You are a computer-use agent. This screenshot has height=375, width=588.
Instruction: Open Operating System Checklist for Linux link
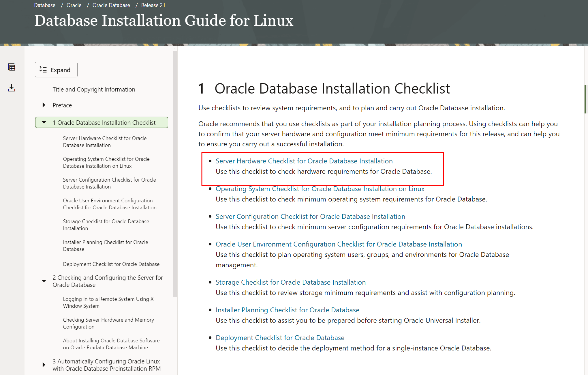pos(320,189)
